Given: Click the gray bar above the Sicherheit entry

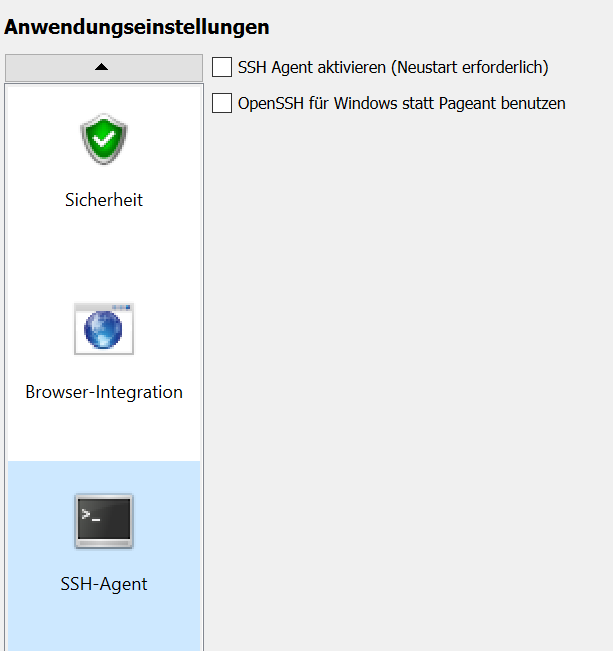Looking at the screenshot, I should point(104,68).
